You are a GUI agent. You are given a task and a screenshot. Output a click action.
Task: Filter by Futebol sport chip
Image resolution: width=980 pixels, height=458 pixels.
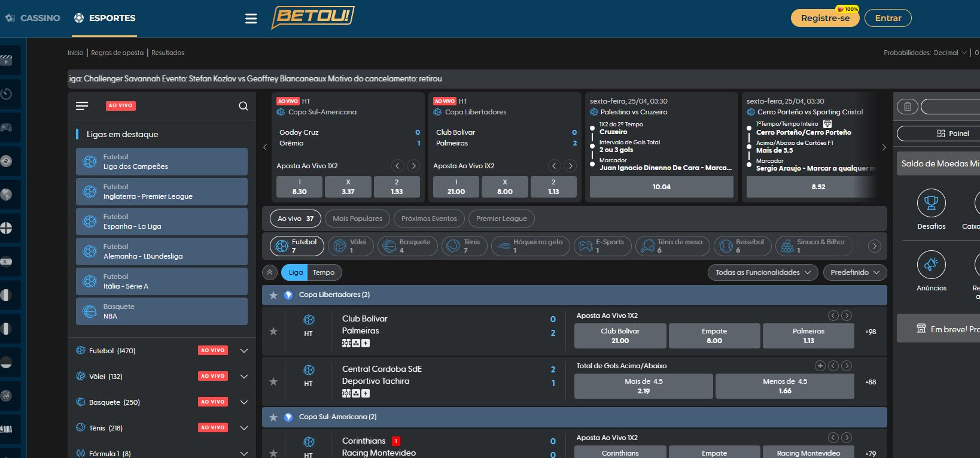click(x=297, y=246)
